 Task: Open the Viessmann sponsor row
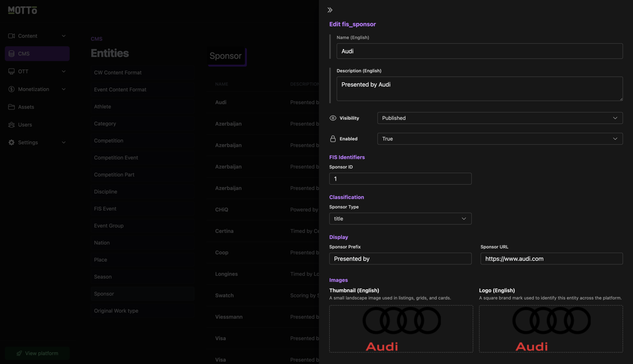(264, 317)
